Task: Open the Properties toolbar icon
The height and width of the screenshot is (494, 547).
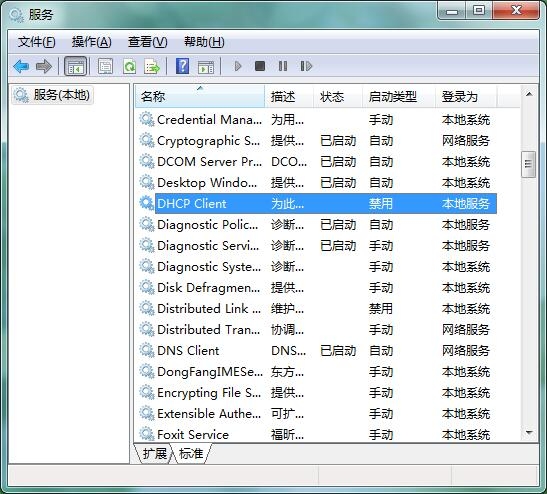Action: coord(105,66)
